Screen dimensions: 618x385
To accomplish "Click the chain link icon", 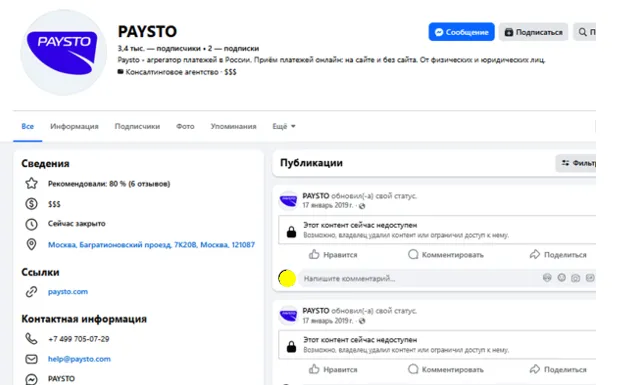I will (32, 292).
